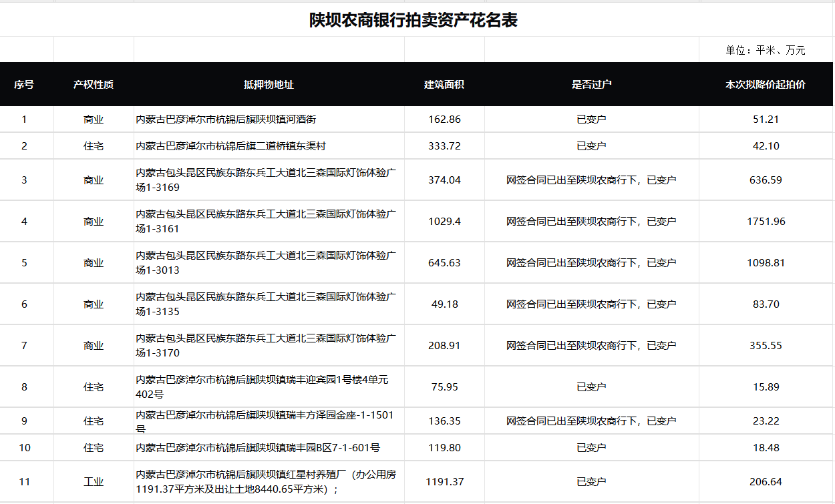Viewport: 835px width, 504px height.
Task: Click serial number 10 in the first column
Action: (26, 447)
